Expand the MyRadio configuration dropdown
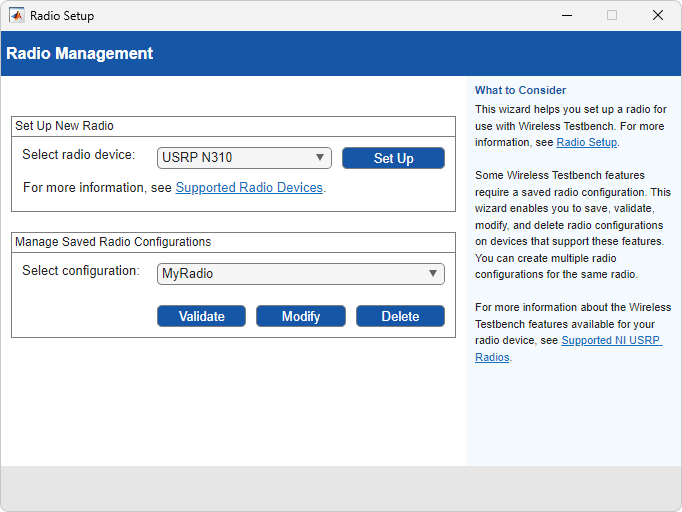This screenshot has height=512, width=682. 301,274
